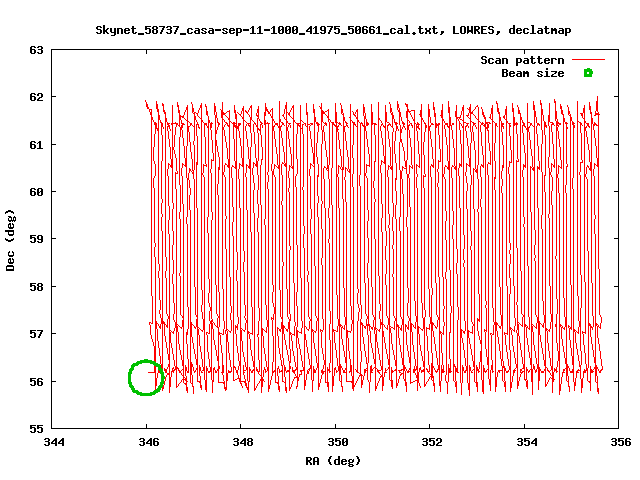Click the 'RA (deg)' axis label

point(333,461)
